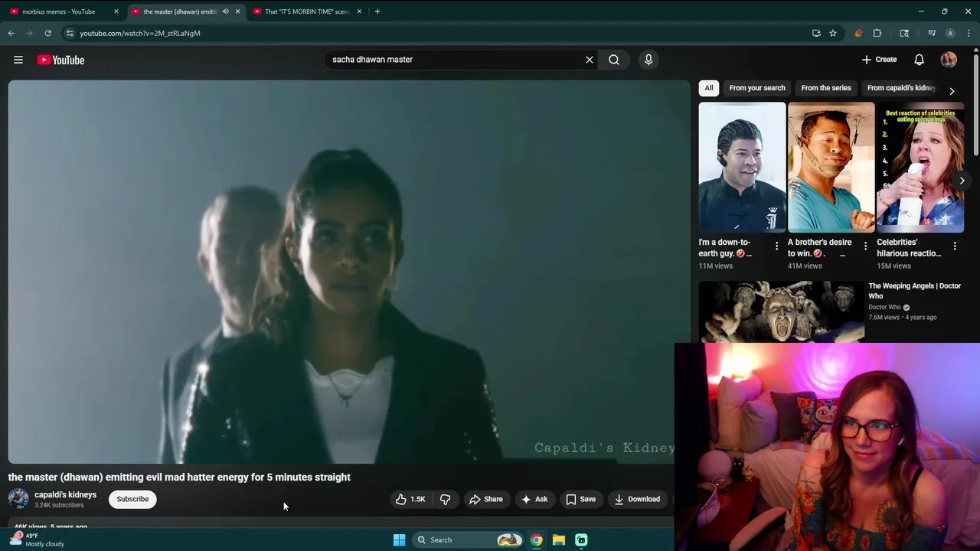
Task: Clear the search box text
Action: pyautogui.click(x=590, y=60)
